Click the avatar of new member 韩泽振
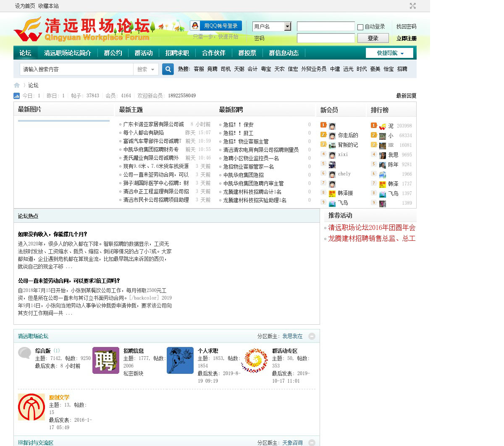 [x=332, y=193]
